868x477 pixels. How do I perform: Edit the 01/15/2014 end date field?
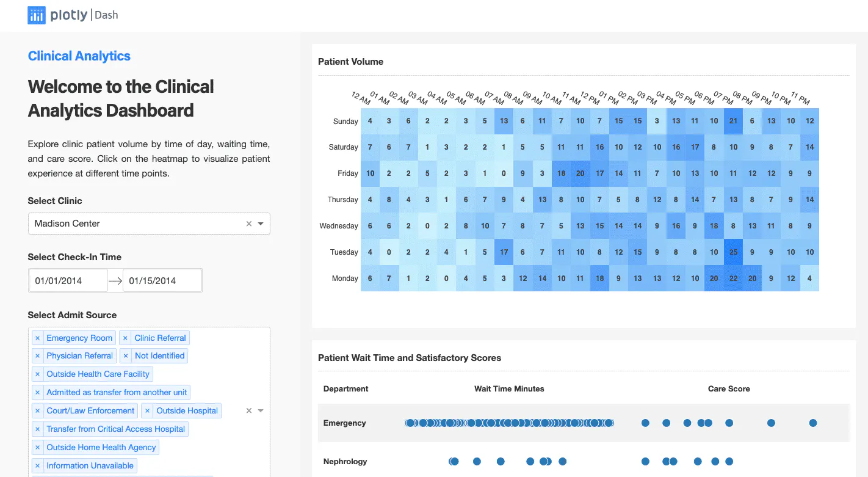(162, 281)
